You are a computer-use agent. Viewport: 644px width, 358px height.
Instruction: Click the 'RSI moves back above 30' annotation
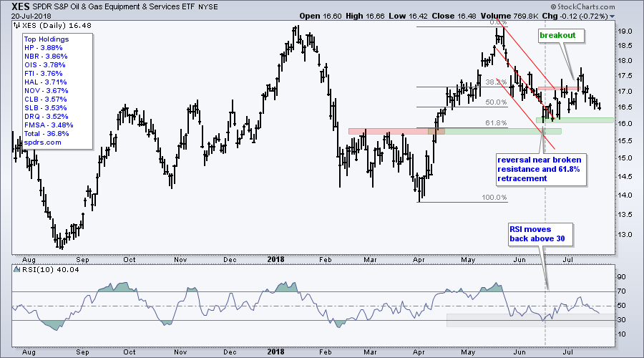[x=540, y=234]
